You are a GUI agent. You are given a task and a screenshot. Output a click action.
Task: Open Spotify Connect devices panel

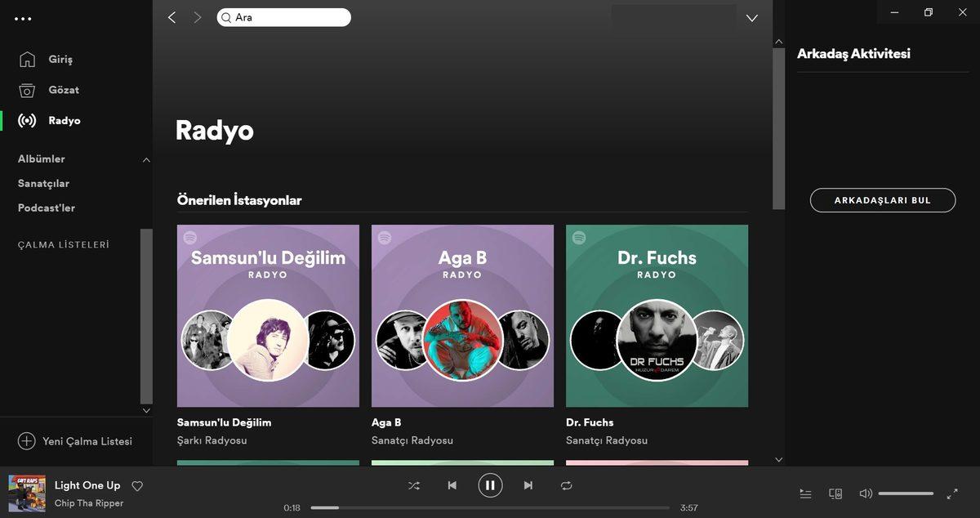point(835,493)
